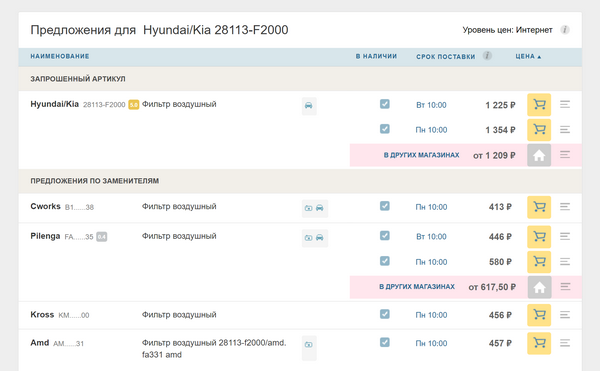Toggle in-stock checkbox for 1 354 ₽ offer

(385, 129)
